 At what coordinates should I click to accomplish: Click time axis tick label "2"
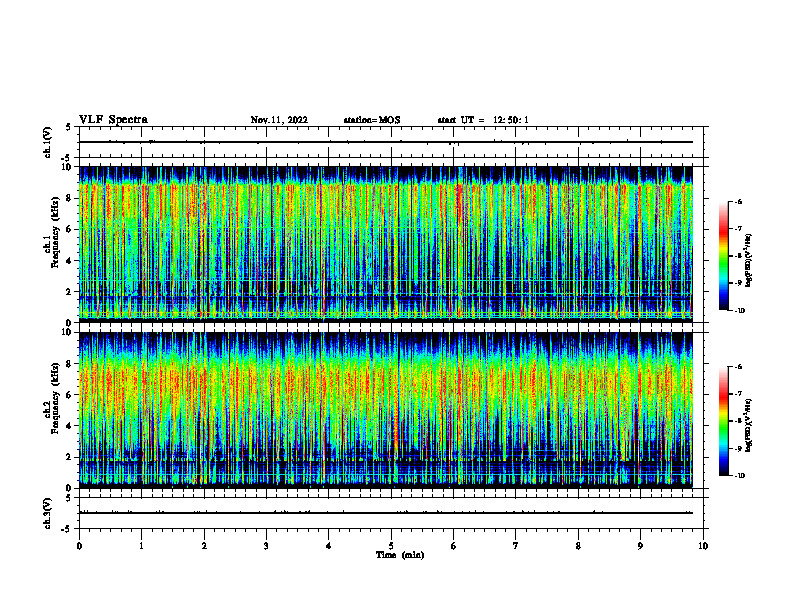(204, 546)
